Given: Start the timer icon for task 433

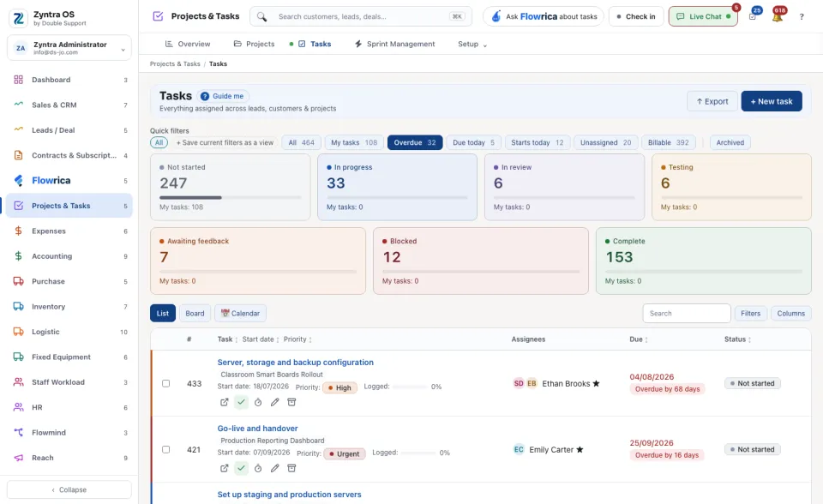Looking at the screenshot, I should (258, 402).
